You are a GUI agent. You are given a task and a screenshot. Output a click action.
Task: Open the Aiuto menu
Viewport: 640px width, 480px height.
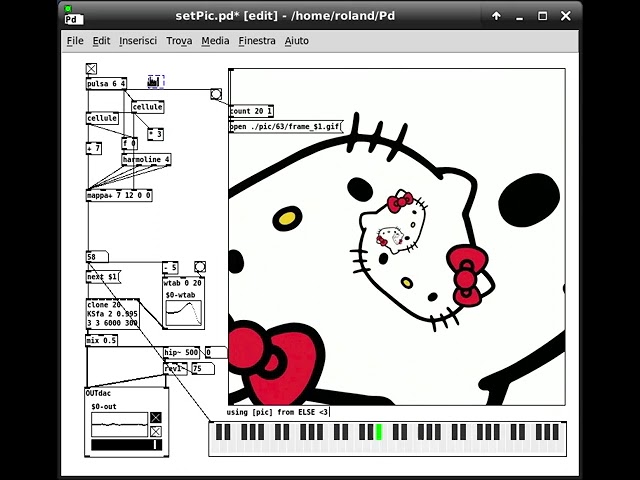(x=297, y=41)
